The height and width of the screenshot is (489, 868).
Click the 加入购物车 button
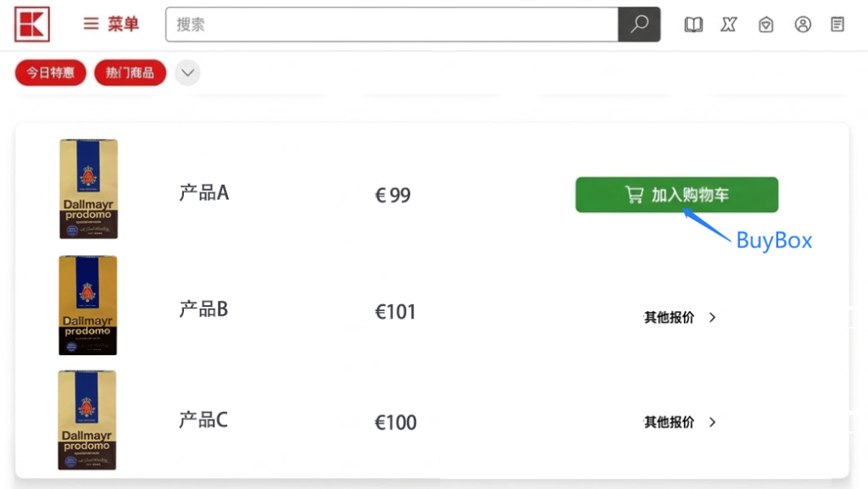(676, 195)
